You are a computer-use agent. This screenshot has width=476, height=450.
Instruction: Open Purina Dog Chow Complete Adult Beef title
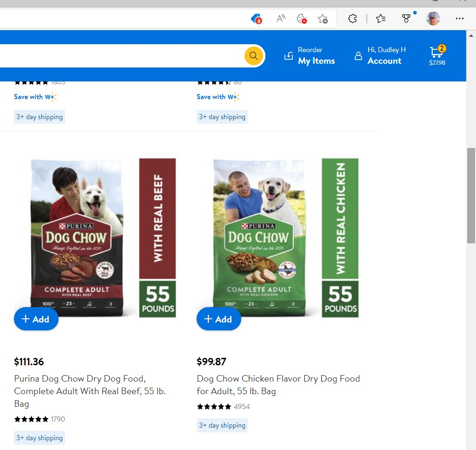[90, 391]
